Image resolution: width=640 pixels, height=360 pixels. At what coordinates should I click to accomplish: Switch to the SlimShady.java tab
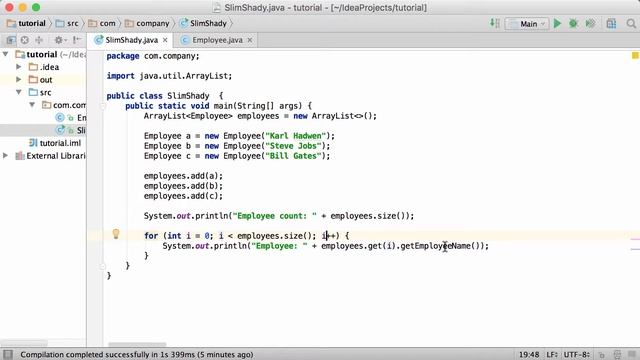[x=131, y=40]
